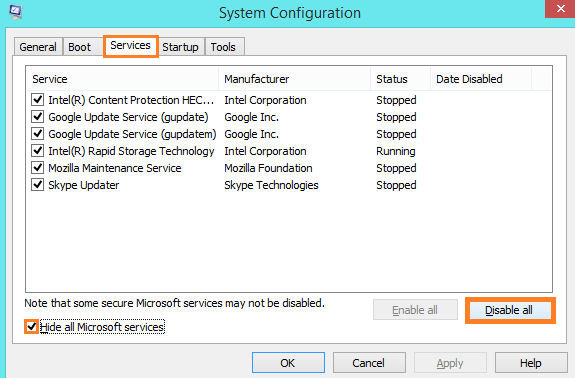
Task: Close the System Configuration window
Action: tap(560, 9)
